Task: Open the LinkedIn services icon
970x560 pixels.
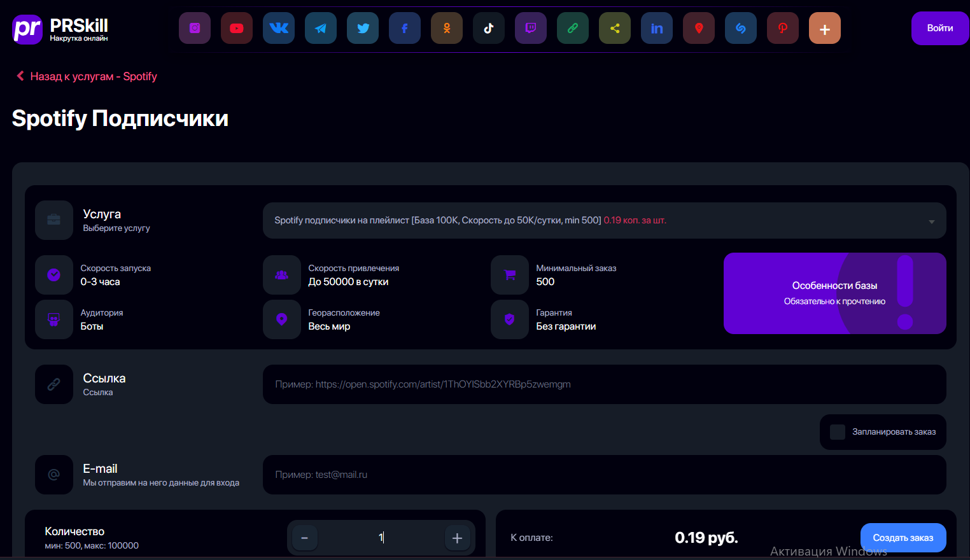Action: click(657, 28)
